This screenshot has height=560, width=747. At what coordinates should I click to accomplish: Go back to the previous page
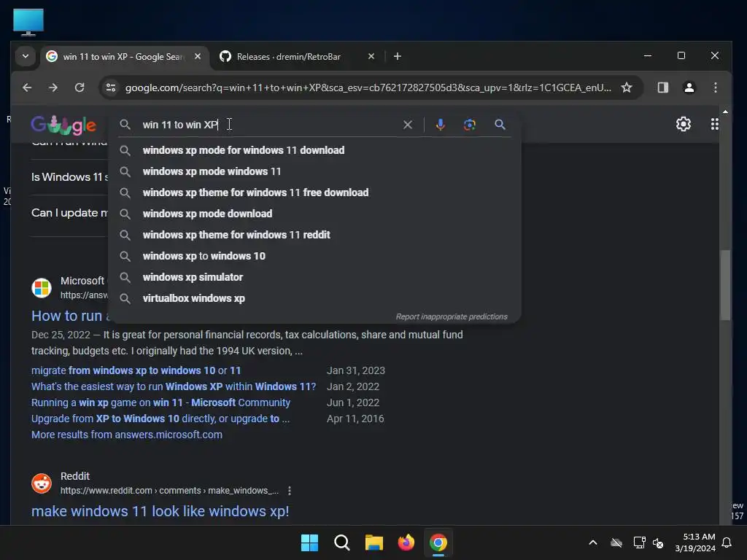[27, 87]
